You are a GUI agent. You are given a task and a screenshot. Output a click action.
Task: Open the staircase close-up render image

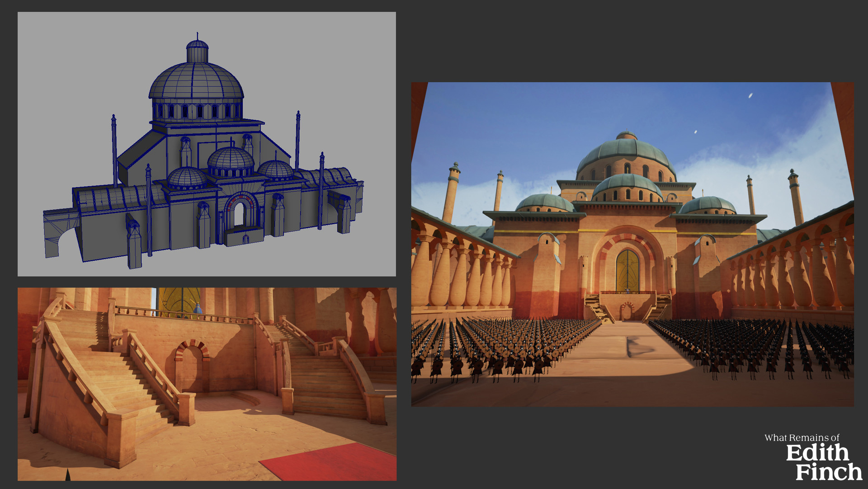(x=207, y=384)
